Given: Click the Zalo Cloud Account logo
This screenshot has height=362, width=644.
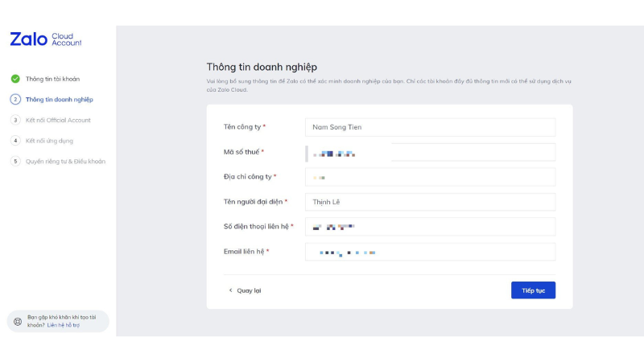Looking at the screenshot, I should coord(45,39).
